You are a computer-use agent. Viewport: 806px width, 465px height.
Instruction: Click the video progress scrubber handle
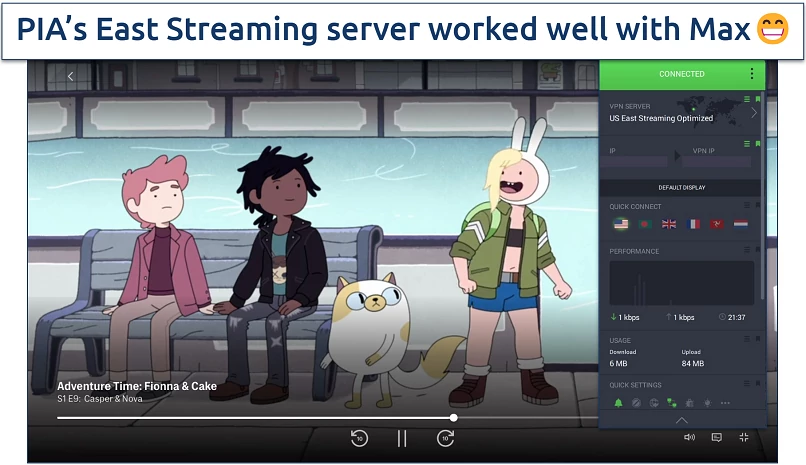click(x=453, y=418)
